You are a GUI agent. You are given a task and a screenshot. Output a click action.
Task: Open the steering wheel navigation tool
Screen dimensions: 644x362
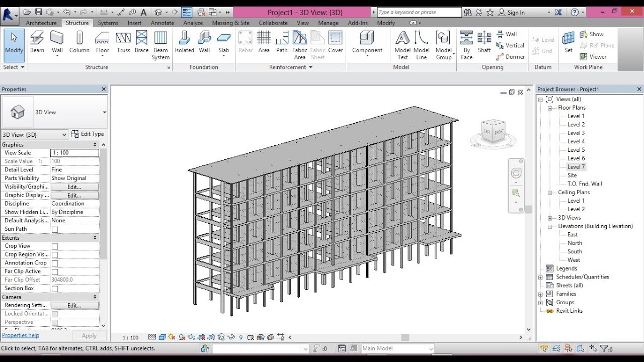click(x=516, y=173)
